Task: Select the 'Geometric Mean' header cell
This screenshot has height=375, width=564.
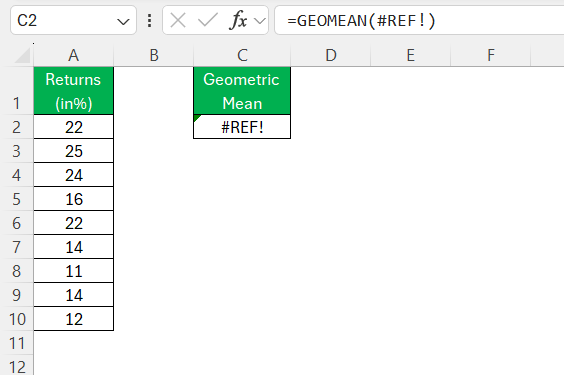Action: (242, 91)
